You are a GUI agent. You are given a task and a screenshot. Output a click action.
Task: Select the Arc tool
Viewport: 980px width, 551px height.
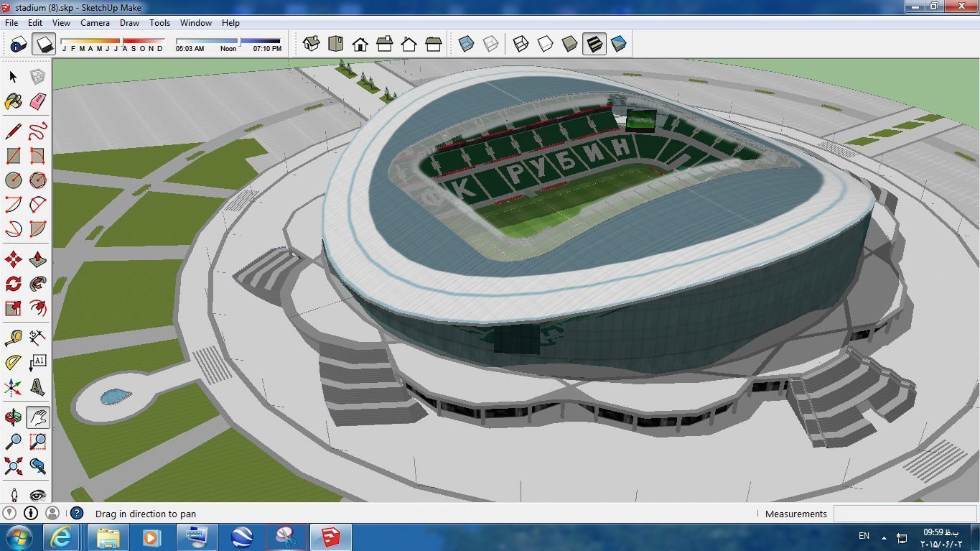[13, 205]
